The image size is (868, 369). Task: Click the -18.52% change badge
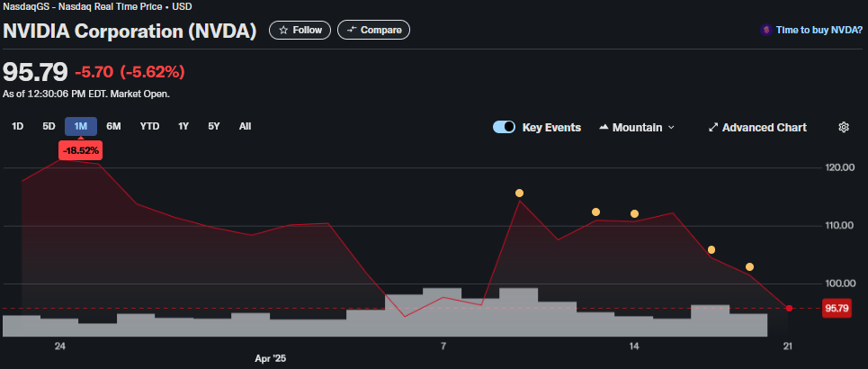[x=81, y=150]
